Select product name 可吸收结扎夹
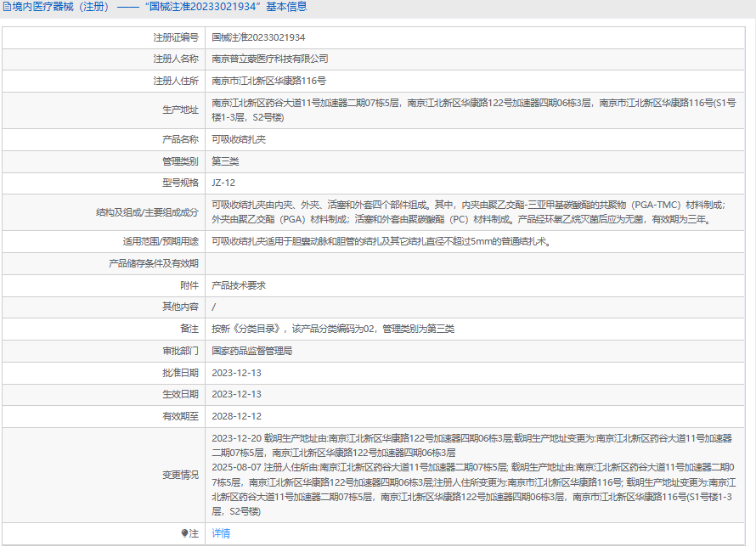The height and width of the screenshot is (552, 756). 239,139
